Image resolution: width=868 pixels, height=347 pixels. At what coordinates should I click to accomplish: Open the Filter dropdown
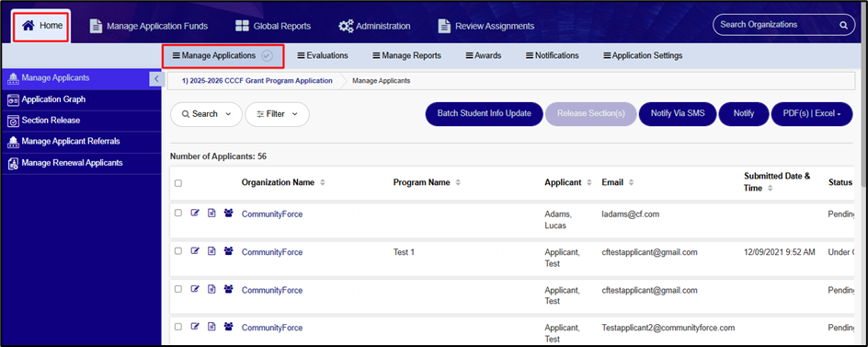click(278, 114)
